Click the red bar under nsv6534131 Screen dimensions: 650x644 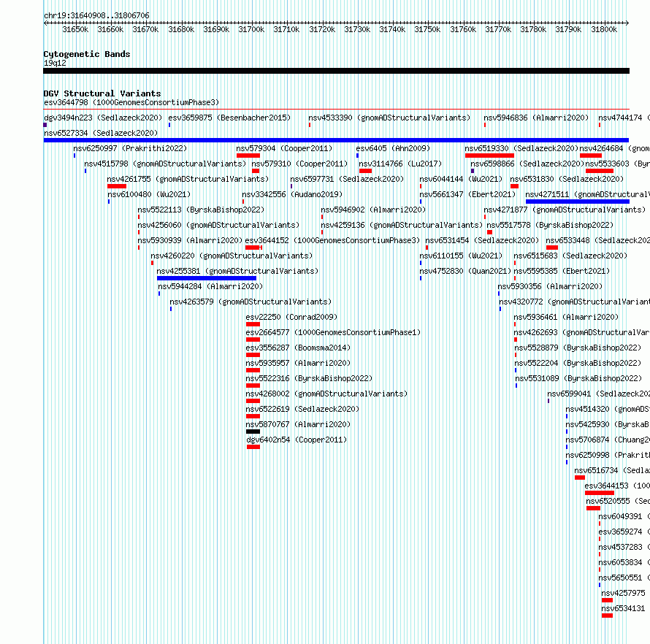(608, 616)
